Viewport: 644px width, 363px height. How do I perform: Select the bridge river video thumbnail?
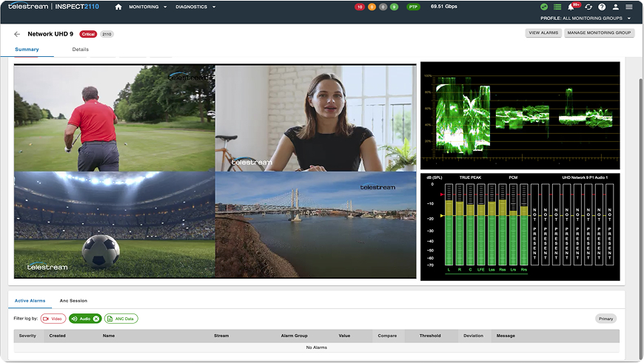click(315, 225)
